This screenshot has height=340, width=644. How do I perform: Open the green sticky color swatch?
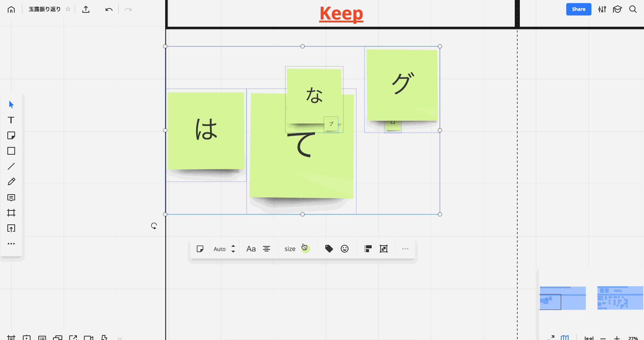pos(306,249)
